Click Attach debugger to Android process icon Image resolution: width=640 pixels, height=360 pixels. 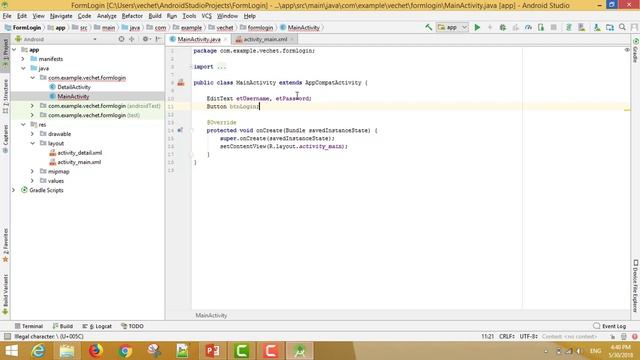(541, 27)
